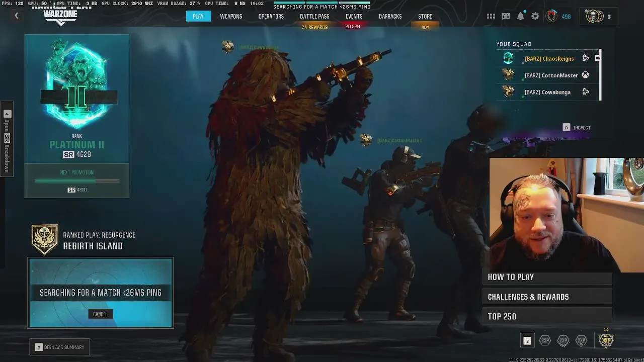Cancel the match search

point(100,314)
